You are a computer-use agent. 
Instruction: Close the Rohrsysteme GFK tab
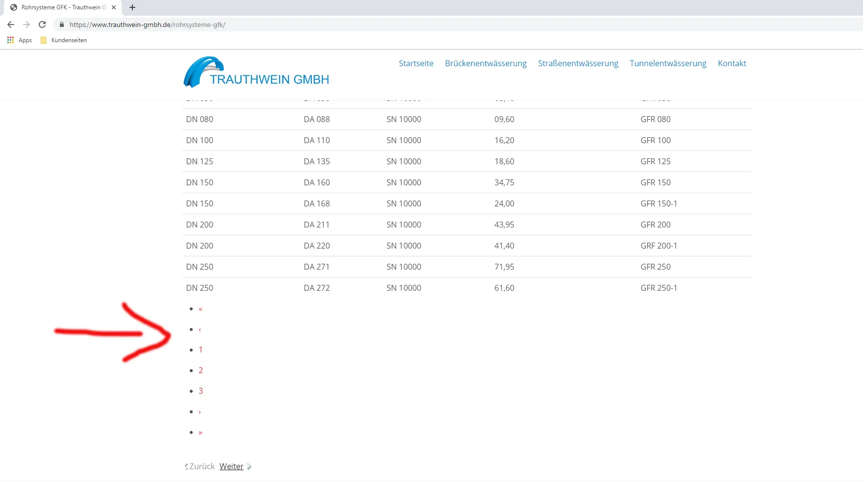[114, 7]
